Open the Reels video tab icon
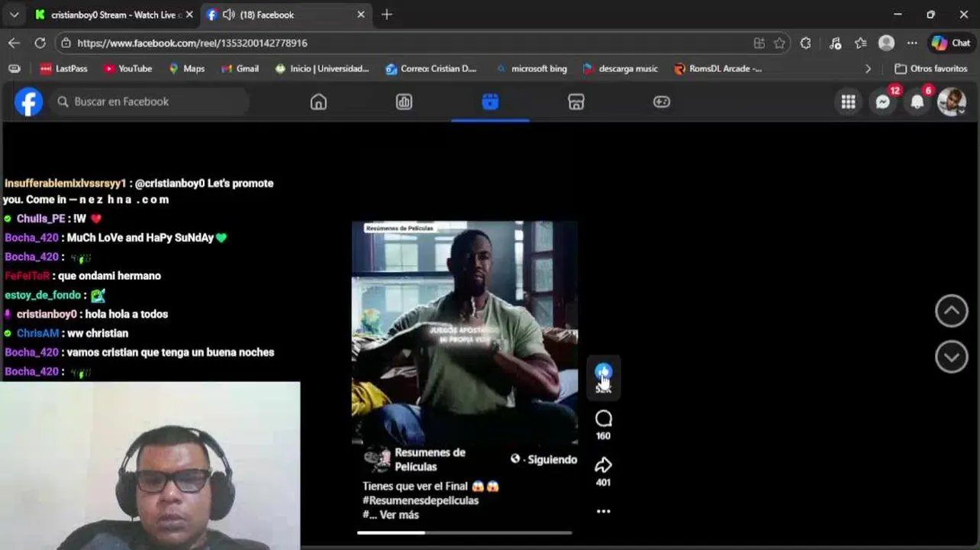Image resolution: width=980 pixels, height=550 pixels. coord(490,102)
